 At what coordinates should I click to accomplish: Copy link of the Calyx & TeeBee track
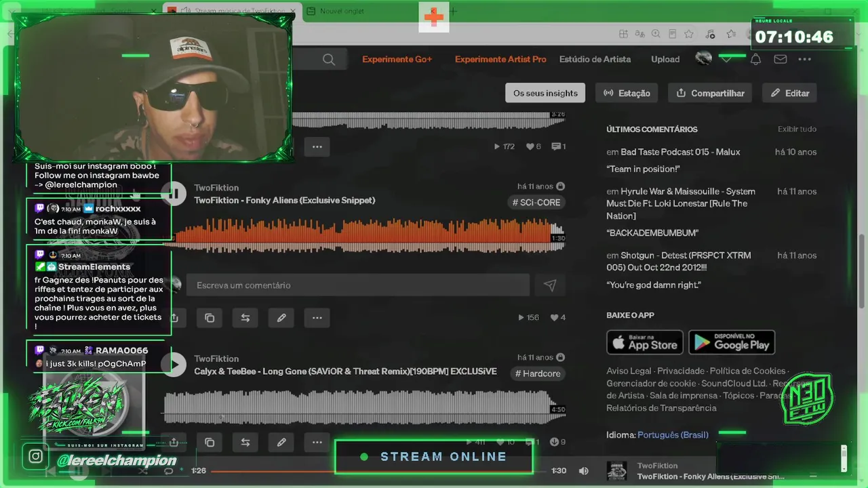[210, 443]
